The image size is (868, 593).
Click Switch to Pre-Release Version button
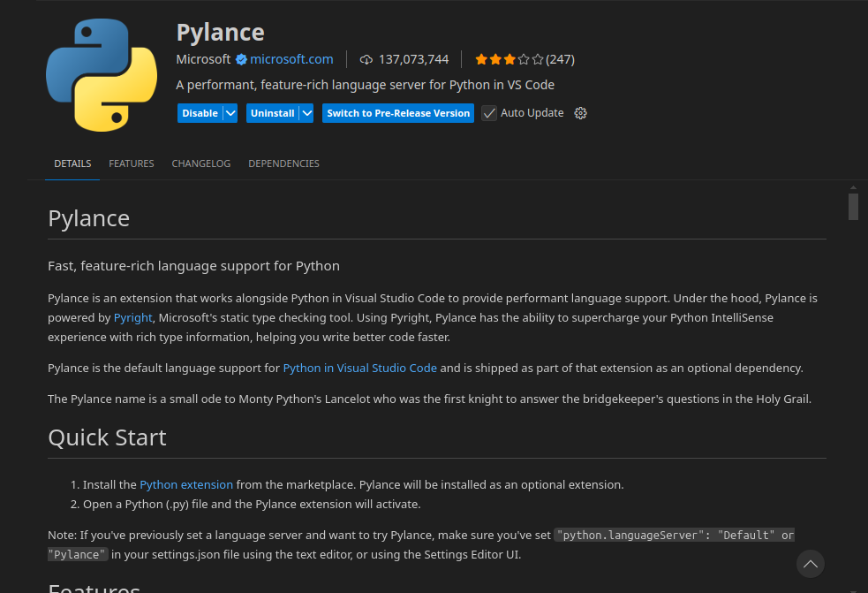(398, 113)
